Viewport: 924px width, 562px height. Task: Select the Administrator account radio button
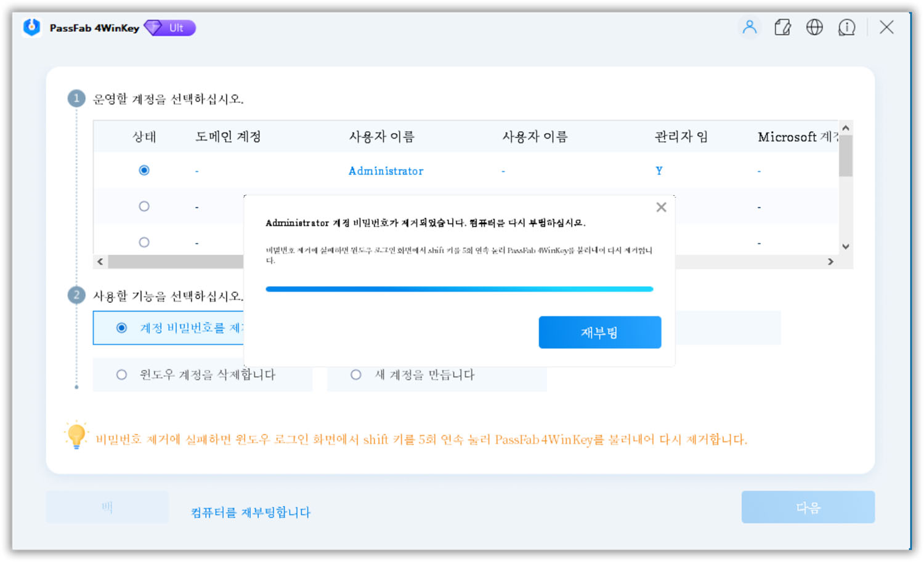click(x=144, y=171)
